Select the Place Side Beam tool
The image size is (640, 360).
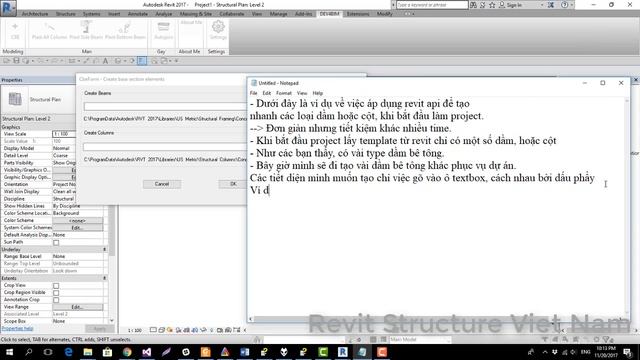(86, 31)
